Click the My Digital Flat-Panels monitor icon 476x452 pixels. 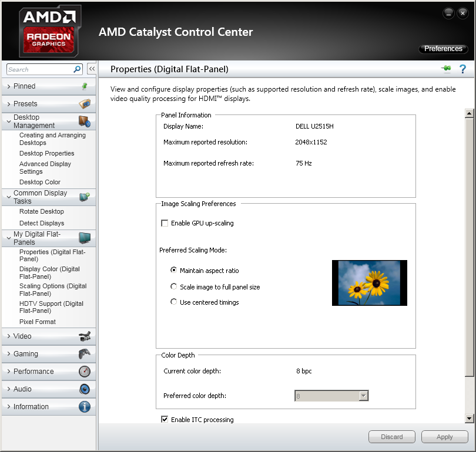[85, 238]
